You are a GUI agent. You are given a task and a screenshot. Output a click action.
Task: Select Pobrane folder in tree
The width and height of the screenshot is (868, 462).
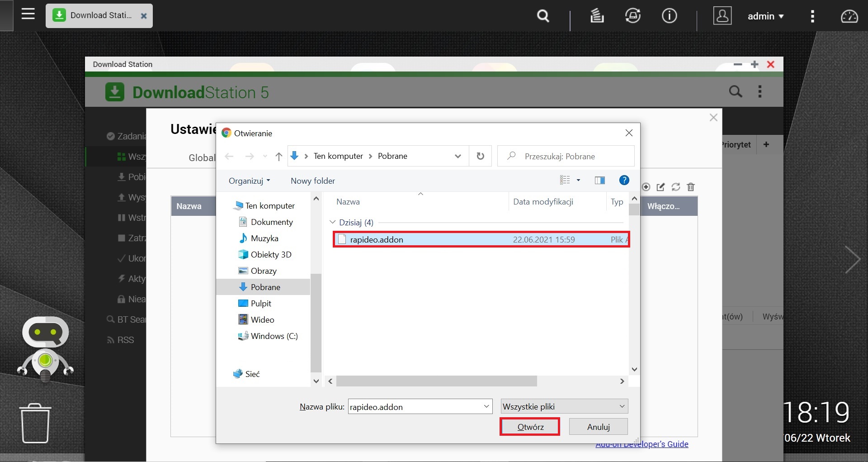pos(263,287)
